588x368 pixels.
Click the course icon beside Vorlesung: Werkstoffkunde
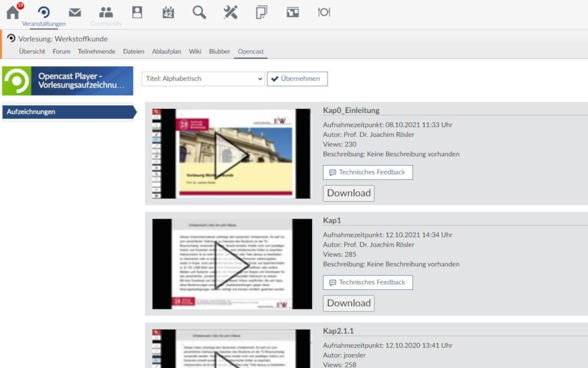click(11, 38)
